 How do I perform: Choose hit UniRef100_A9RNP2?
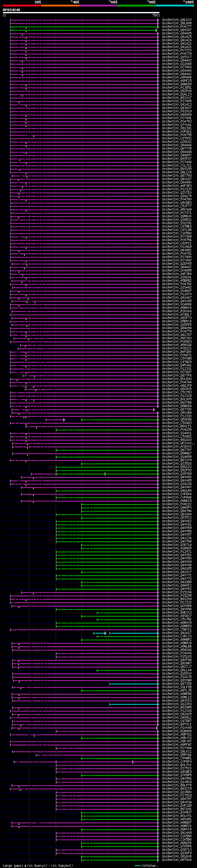pos(177,640)
